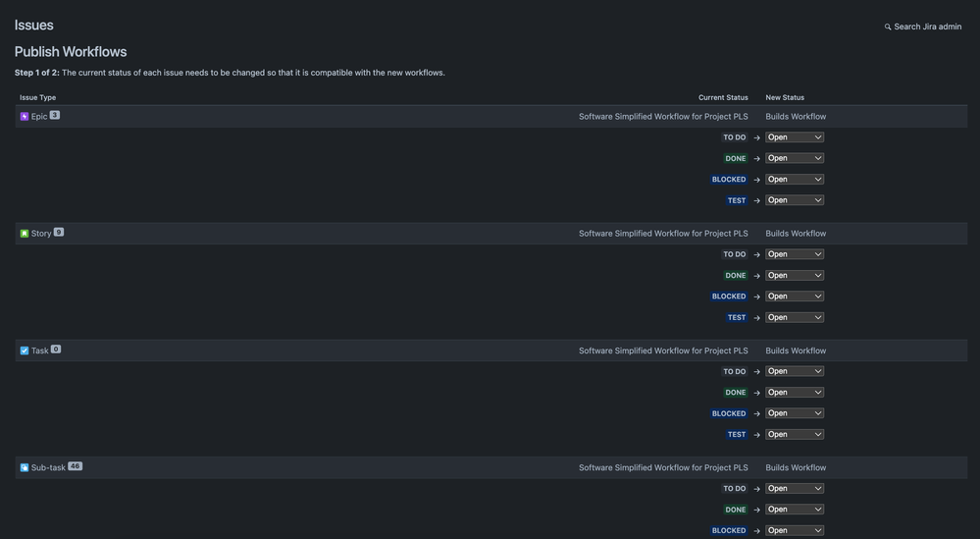The height and width of the screenshot is (539, 980).
Task: Click the green Story issue type icon
Action: pyautogui.click(x=25, y=234)
